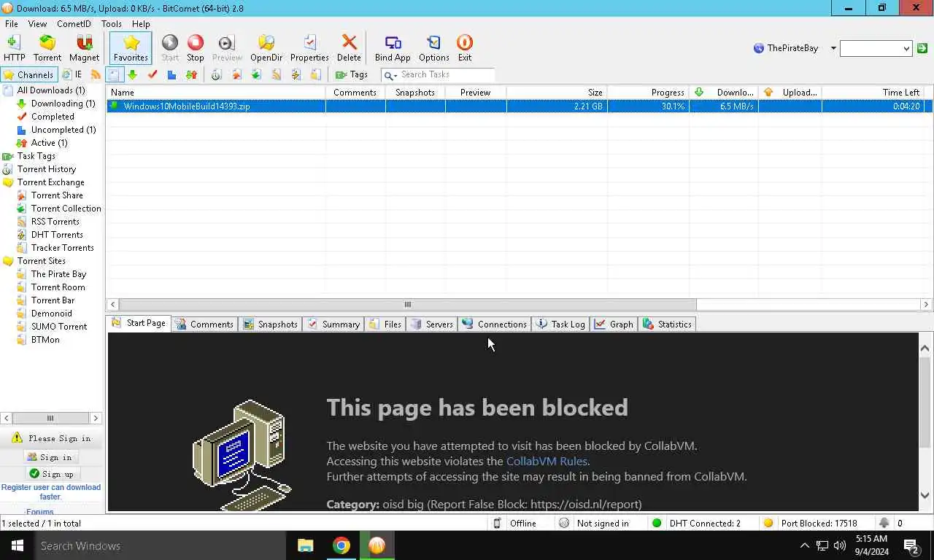The height and width of the screenshot is (560, 934).
Task: Add a Magnet link download
Action: coord(84,48)
